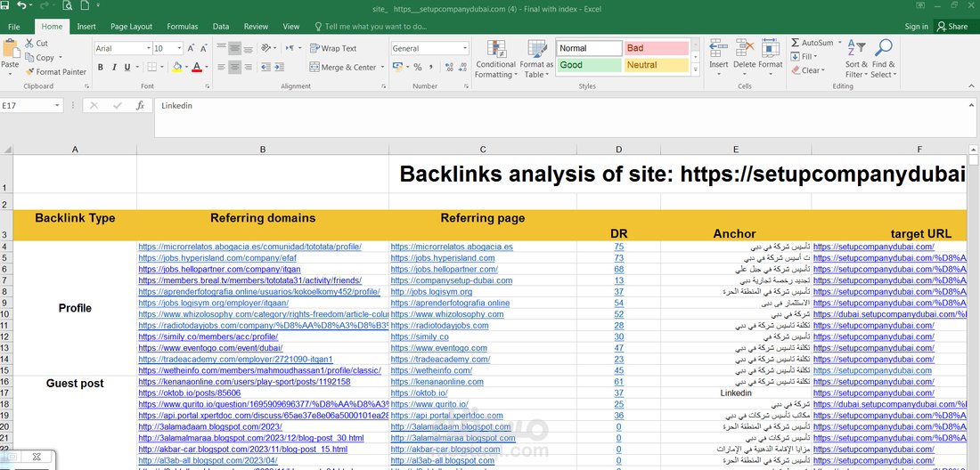This screenshot has height=470, width=980.
Task: Open accounting number format
Action: (396, 67)
